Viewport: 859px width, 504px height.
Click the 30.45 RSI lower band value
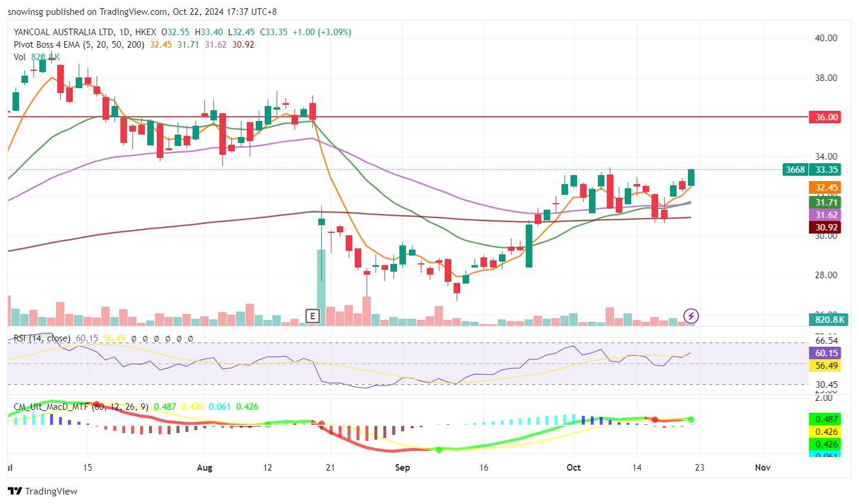click(x=826, y=385)
